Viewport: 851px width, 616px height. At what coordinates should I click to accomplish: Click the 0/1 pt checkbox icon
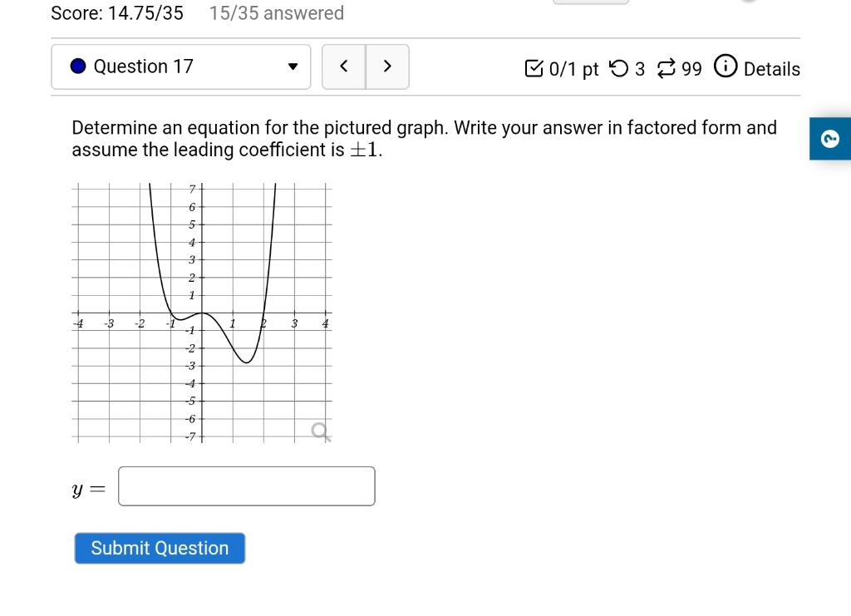click(x=534, y=68)
